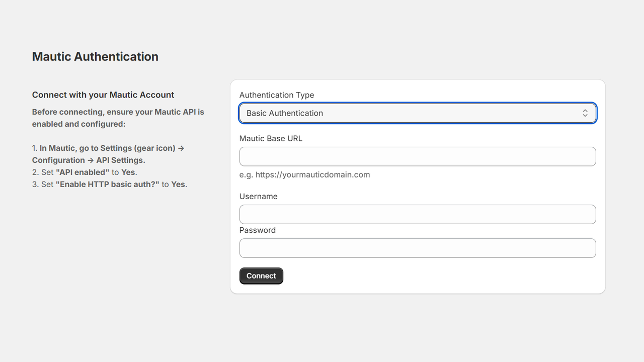The width and height of the screenshot is (644, 362).
Task: Click the up-down chevron of Basic Authentication
Action: point(585,113)
